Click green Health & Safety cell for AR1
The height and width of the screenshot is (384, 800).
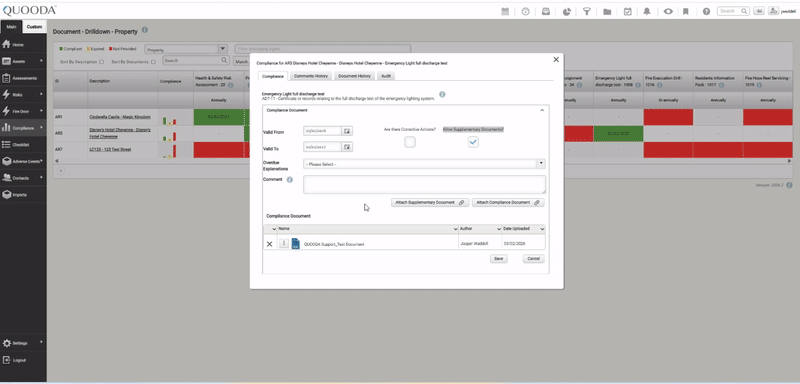218,117
